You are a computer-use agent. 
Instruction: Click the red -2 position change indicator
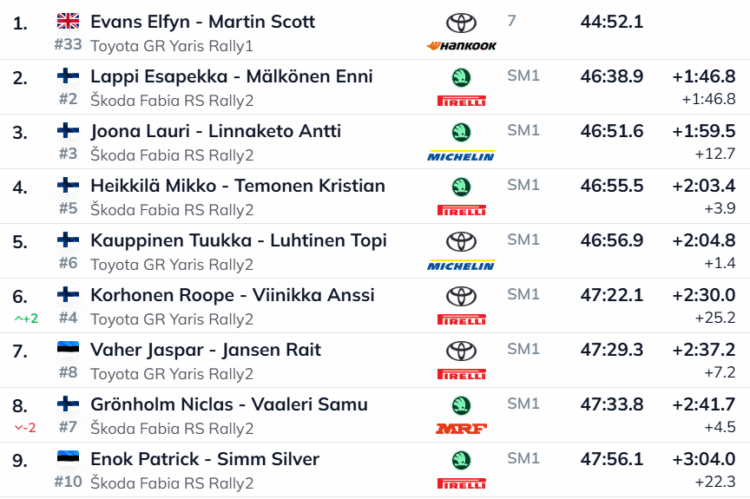tap(25, 427)
